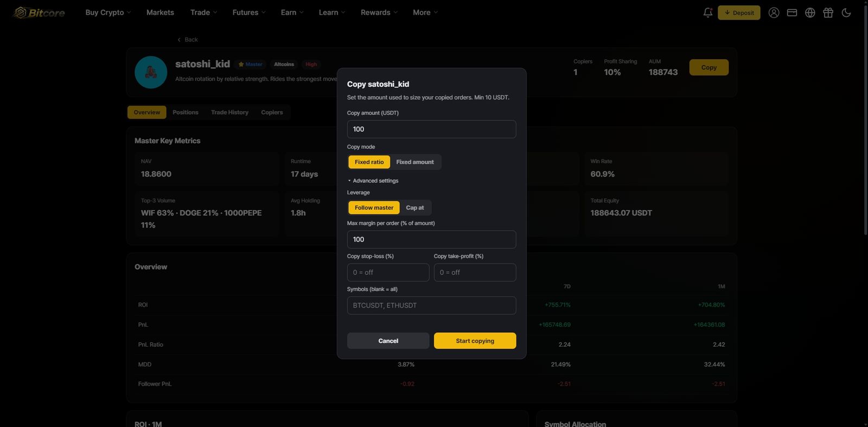Select Fixed ratio copy mode
The image size is (868, 427).
tap(369, 162)
